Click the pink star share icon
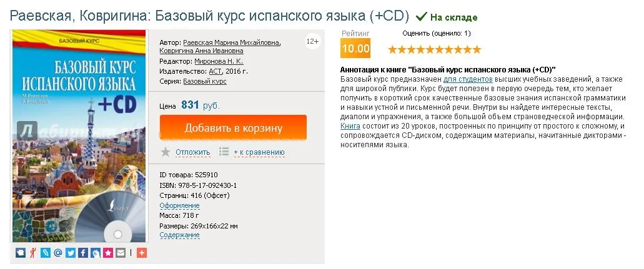 pyautogui.click(x=108, y=253)
